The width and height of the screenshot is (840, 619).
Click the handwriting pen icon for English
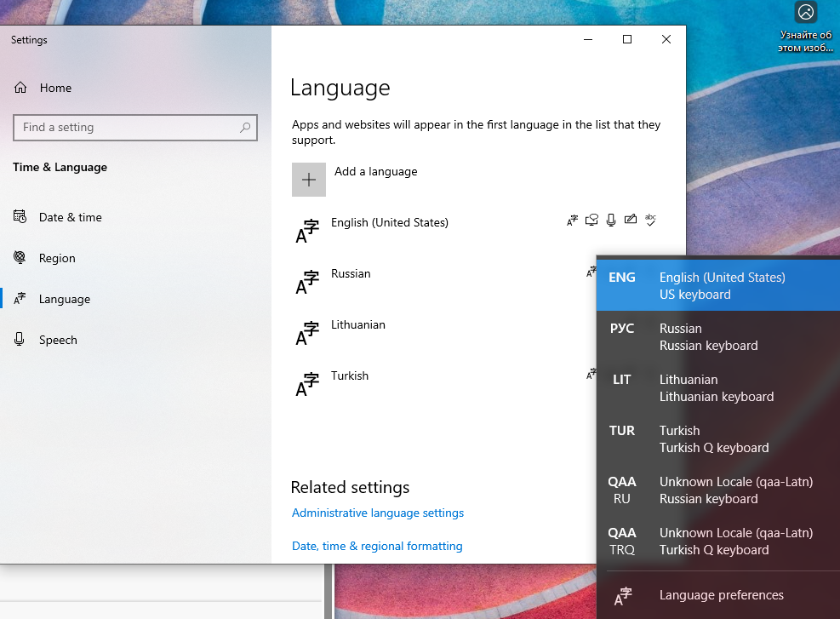coord(631,220)
